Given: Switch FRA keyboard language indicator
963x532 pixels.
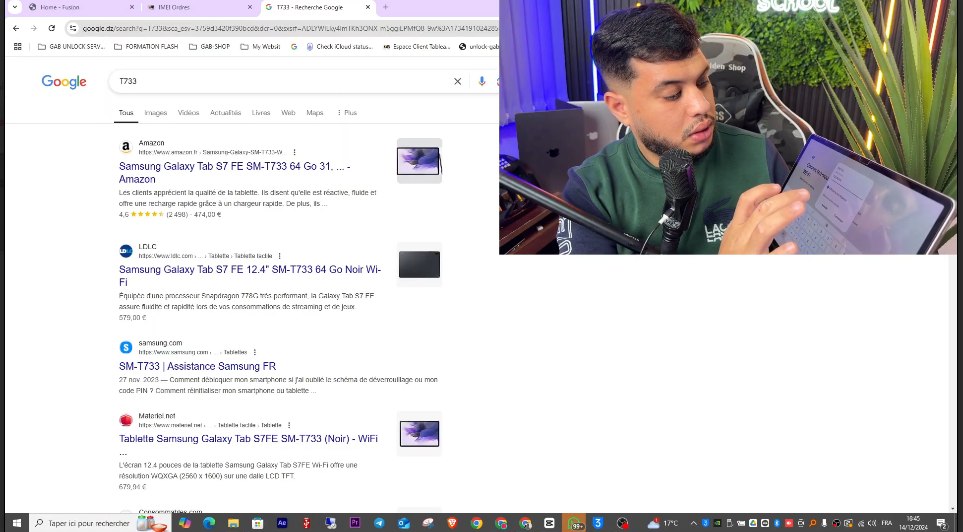Looking at the screenshot, I should point(886,523).
